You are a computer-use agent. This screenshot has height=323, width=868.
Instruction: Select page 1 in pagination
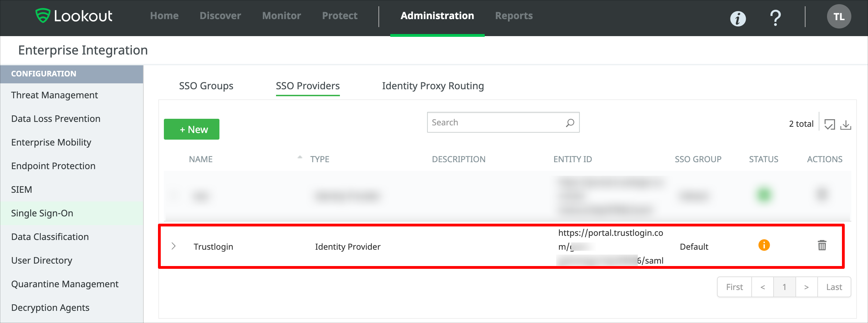click(x=785, y=287)
